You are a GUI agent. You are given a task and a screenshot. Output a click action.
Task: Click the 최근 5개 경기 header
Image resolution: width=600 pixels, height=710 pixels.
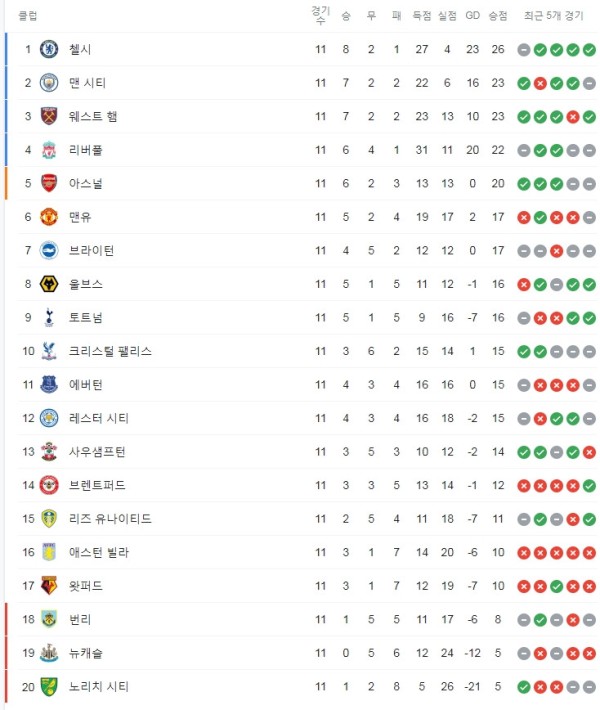[x=554, y=16]
